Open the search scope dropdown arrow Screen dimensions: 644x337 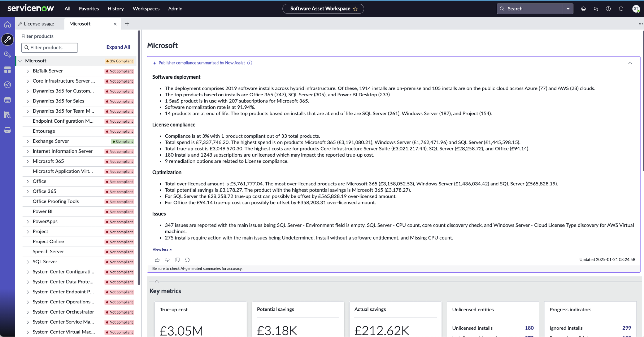pyautogui.click(x=568, y=9)
